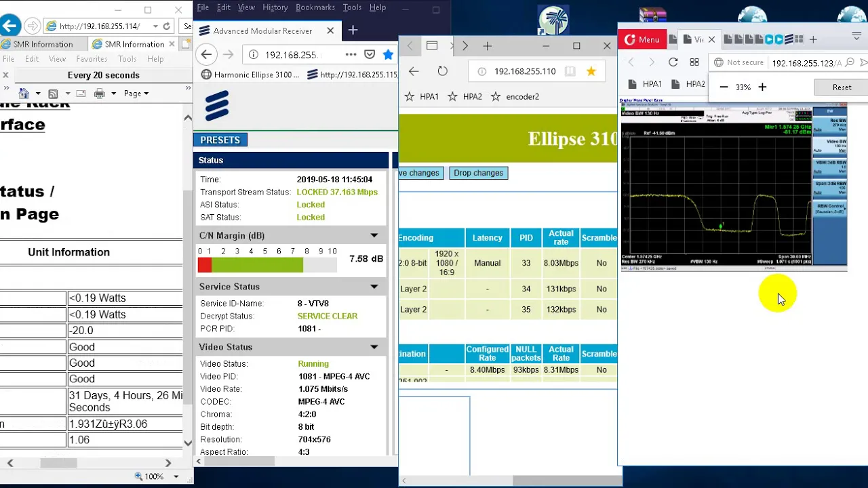
Task: Open a new tab in Firefox
Action: click(353, 30)
